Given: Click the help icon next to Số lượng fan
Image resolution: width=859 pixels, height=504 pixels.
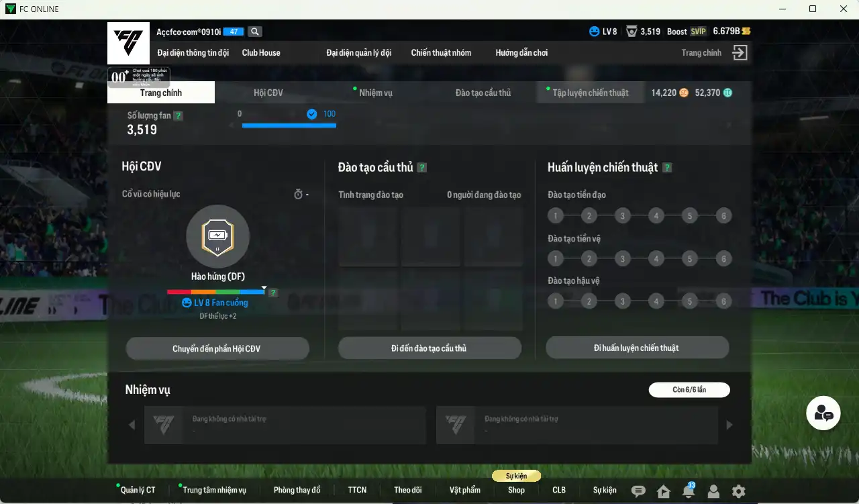Looking at the screenshot, I should tap(178, 115).
